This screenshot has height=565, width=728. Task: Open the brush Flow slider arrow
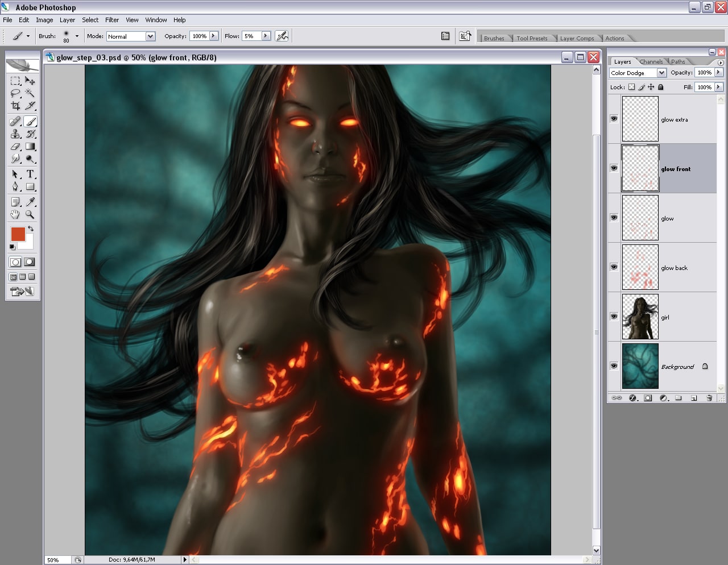click(x=266, y=36)
